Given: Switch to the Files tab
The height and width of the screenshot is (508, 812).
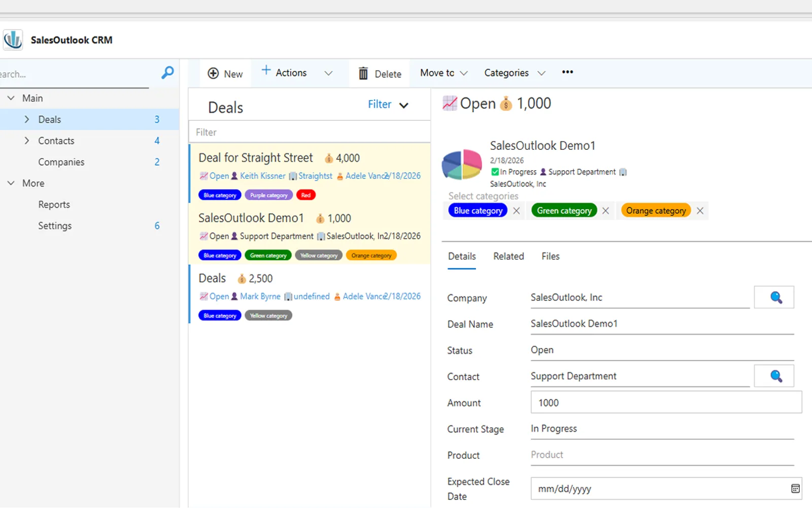Looking at the screenshot, I should coord(550,257).
